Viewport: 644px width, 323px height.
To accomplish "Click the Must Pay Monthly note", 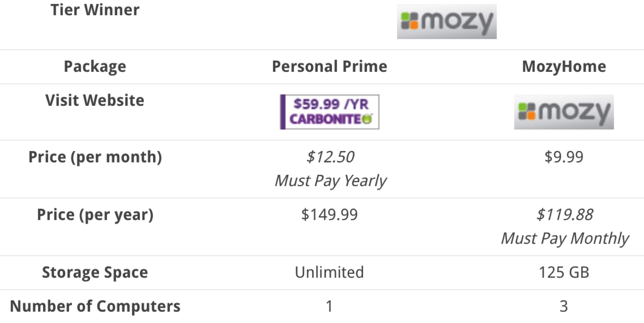I will pyautogui.click(x=565, y=239).
